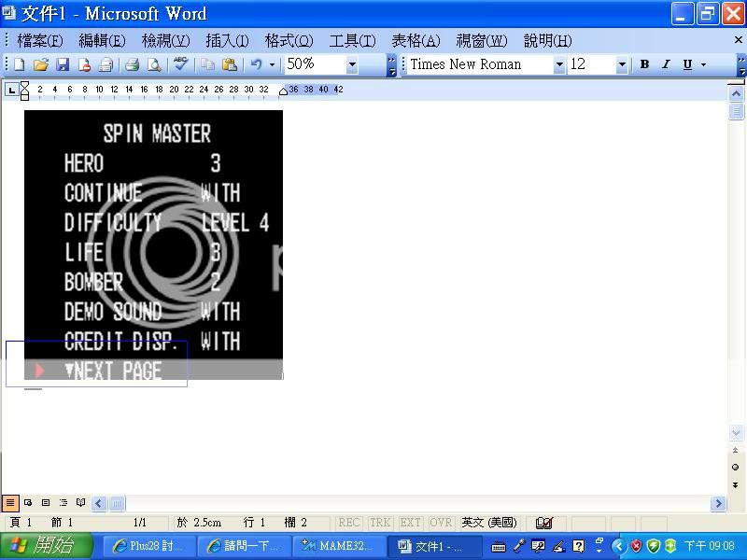This screenshot has height=560, width=747.
Task: Click the help question mark tray icon
Action: click(578, 546)
